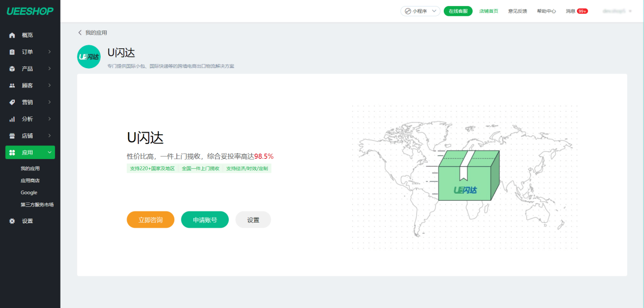Open 第三方服务市场 submenu item
Viewport: 644px width, 308px height.
click(37, 205)
